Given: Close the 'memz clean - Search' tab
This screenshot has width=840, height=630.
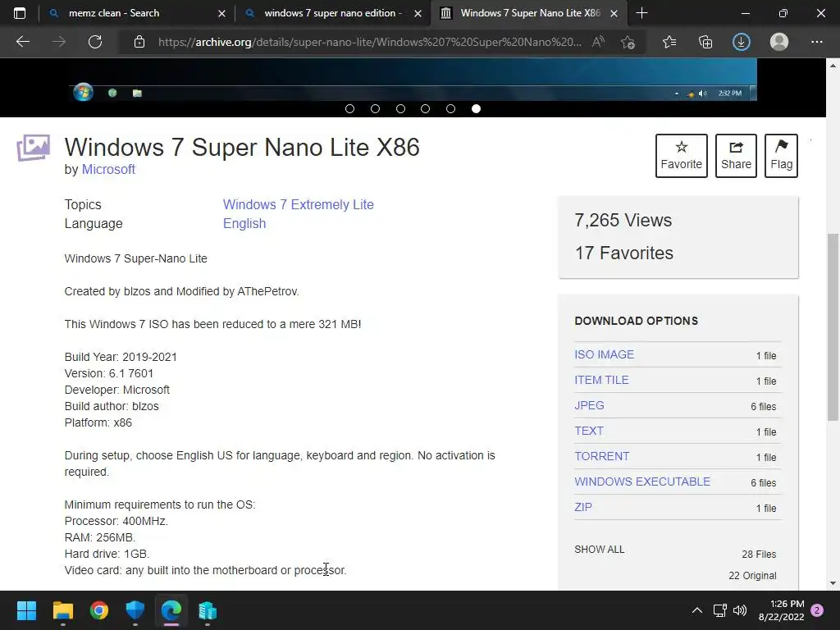Looking at the screenshot, I should (x=221, y=13).
